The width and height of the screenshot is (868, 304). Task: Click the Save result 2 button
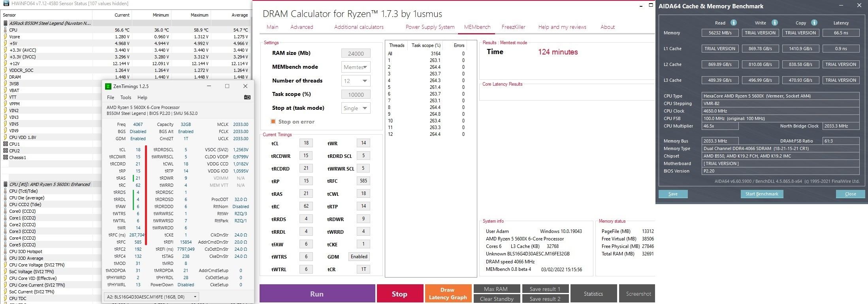click(x=545, y=299)
